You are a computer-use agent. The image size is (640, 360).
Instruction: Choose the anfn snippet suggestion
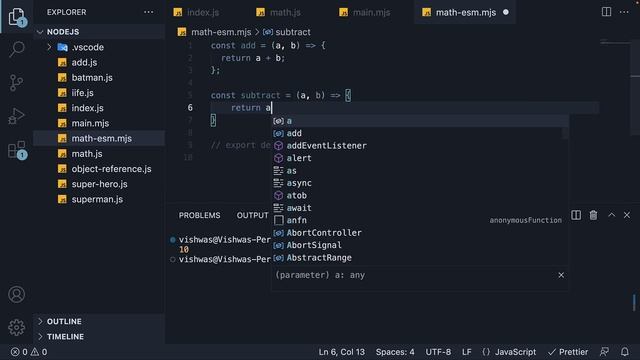point(420,220)
